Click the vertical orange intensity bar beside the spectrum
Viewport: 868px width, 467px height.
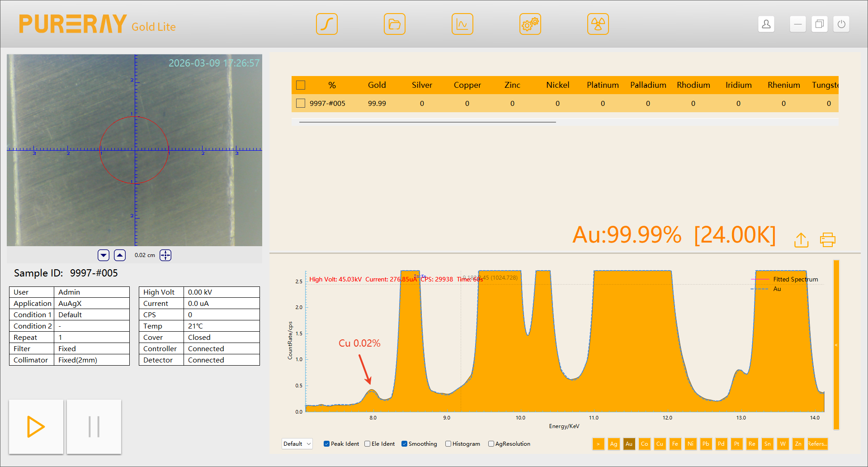click(x=836, y=344)
